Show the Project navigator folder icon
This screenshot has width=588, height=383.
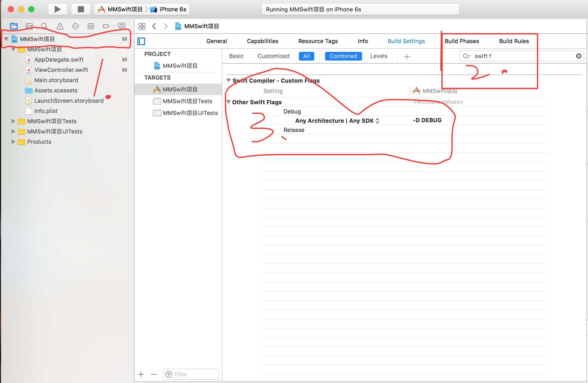[x=14, y=26]
